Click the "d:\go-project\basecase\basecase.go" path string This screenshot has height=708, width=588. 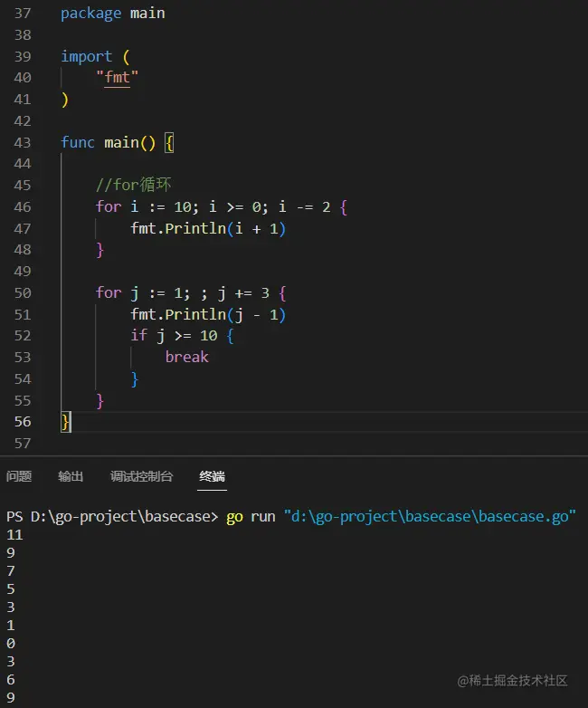[430, 517]
